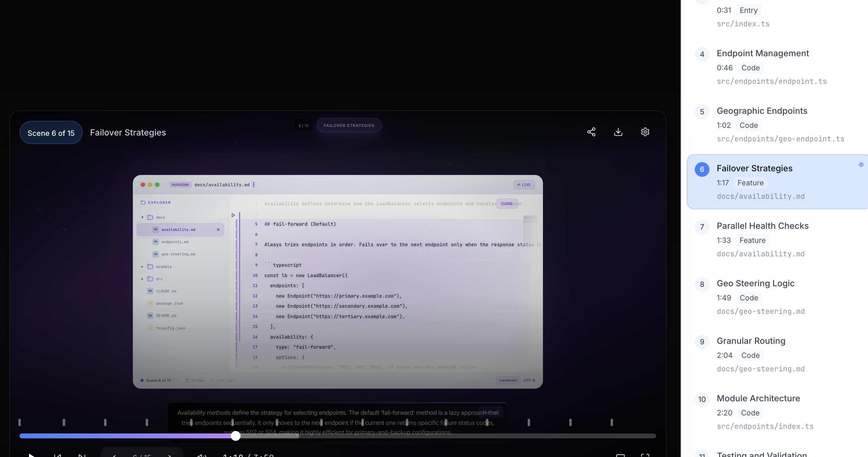Viewport: 868px width, 457px height.
Task: Click the playback progress slider handle
Action: tap(236, 436)
